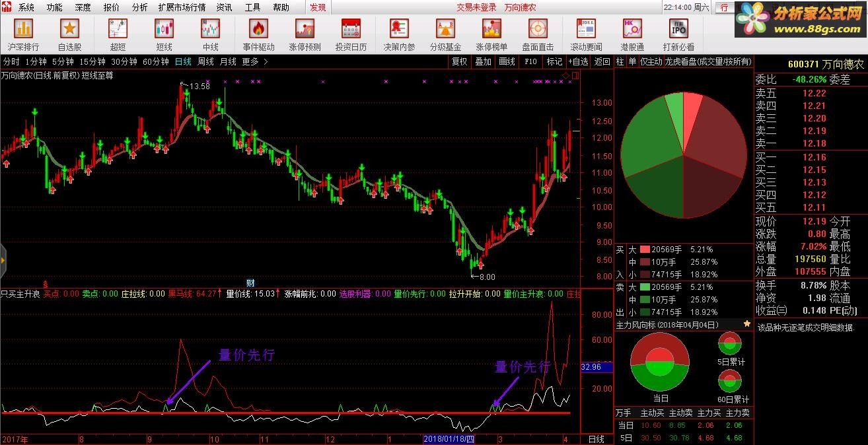Select the 短线 candlestick icon
The height and width of the screenshot is (445, 868).
[x=164, y=28]
